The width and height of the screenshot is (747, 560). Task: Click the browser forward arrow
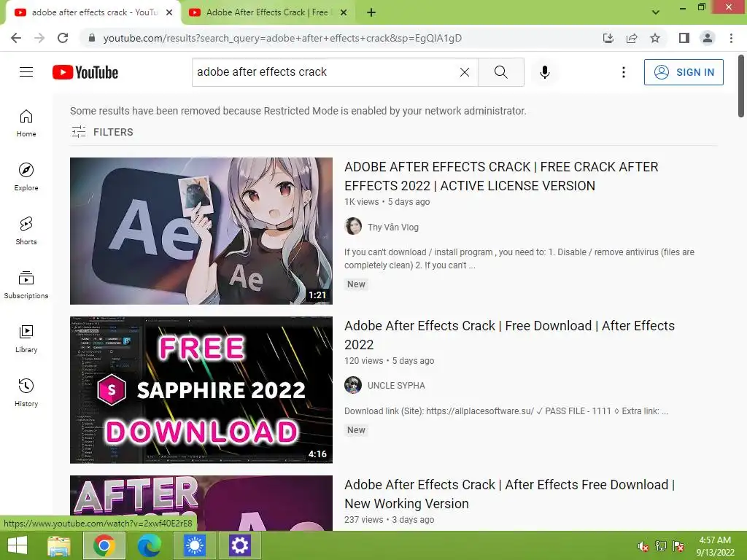tap(39, 38)
